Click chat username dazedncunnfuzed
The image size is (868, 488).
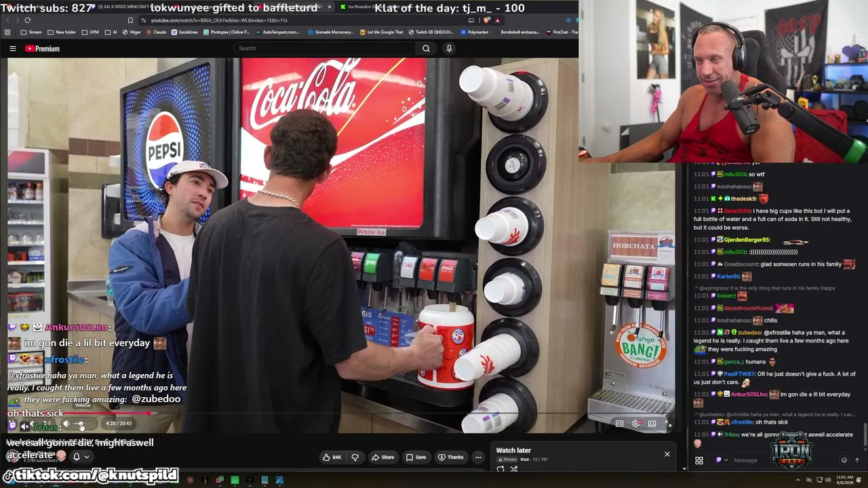747,308
